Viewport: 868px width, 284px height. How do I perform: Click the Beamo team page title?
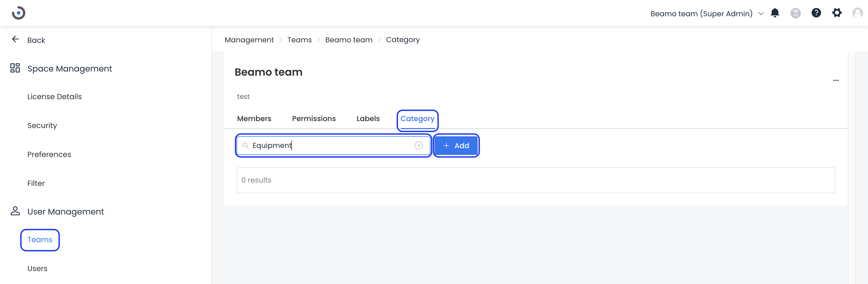point(268,72)
